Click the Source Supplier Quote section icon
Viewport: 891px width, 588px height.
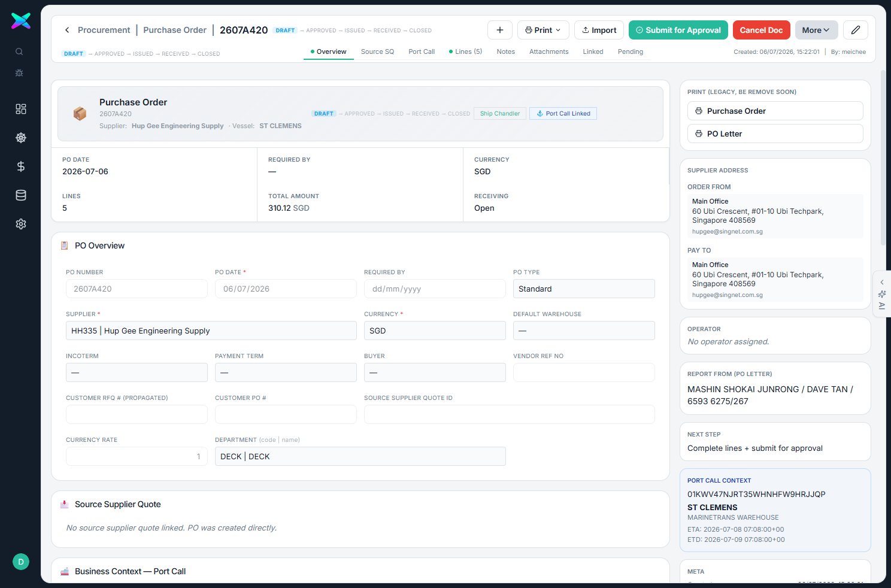tap(65, 504)
